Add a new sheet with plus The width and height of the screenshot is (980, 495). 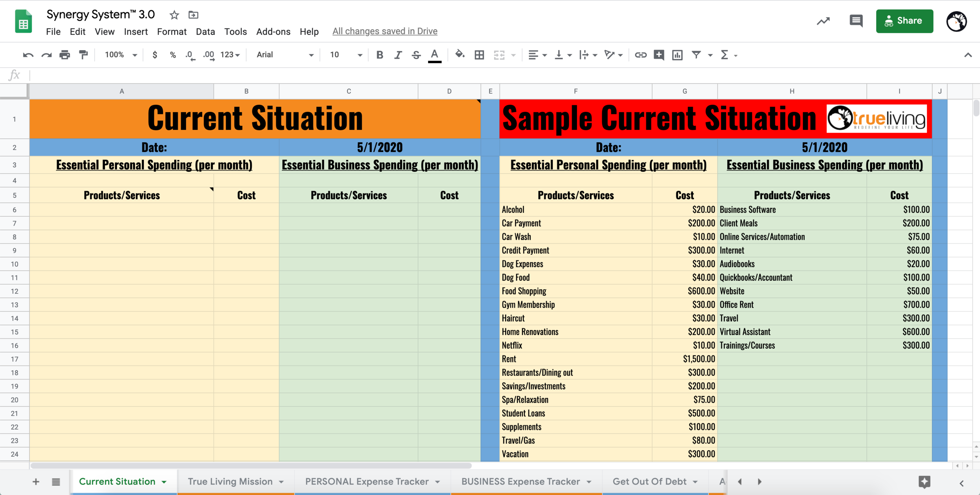[36, 482]
